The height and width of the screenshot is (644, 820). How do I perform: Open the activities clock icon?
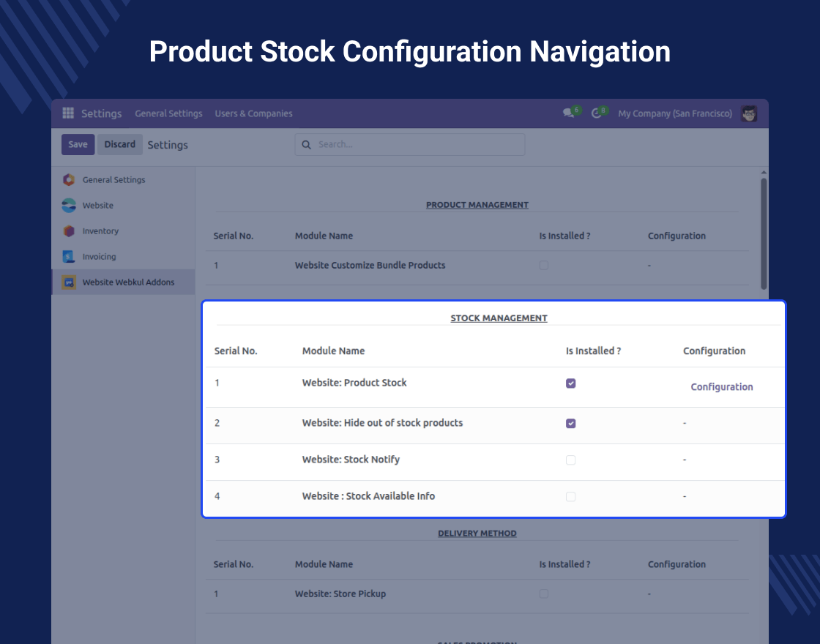[596, 113]
